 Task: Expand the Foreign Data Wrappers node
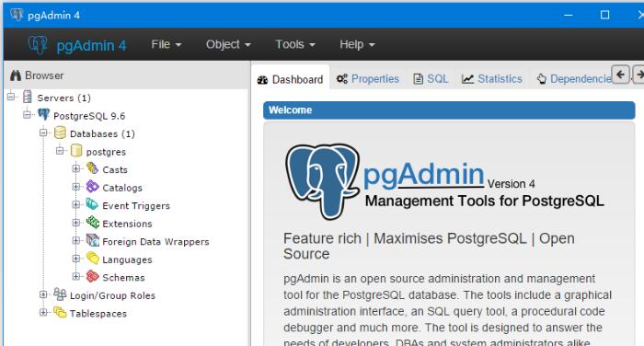[76, 240]
